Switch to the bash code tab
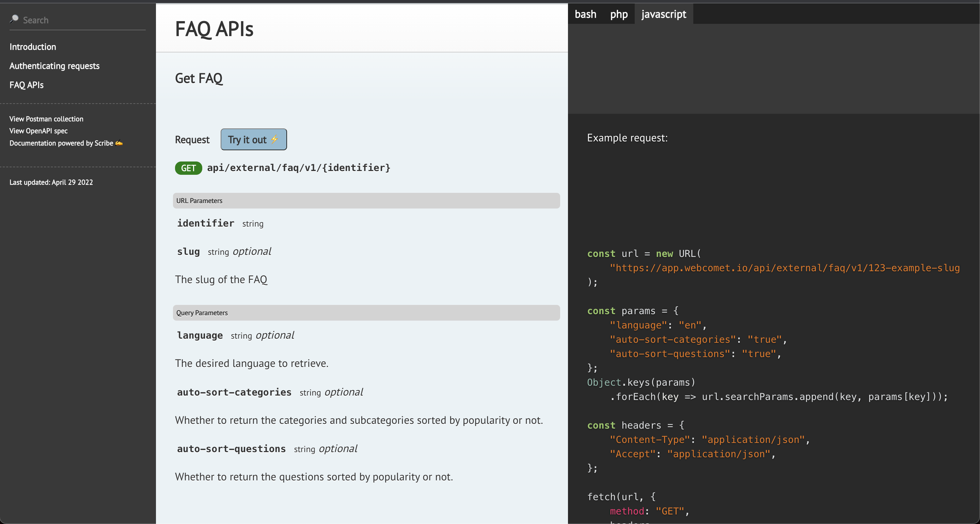 pos(585,14)
